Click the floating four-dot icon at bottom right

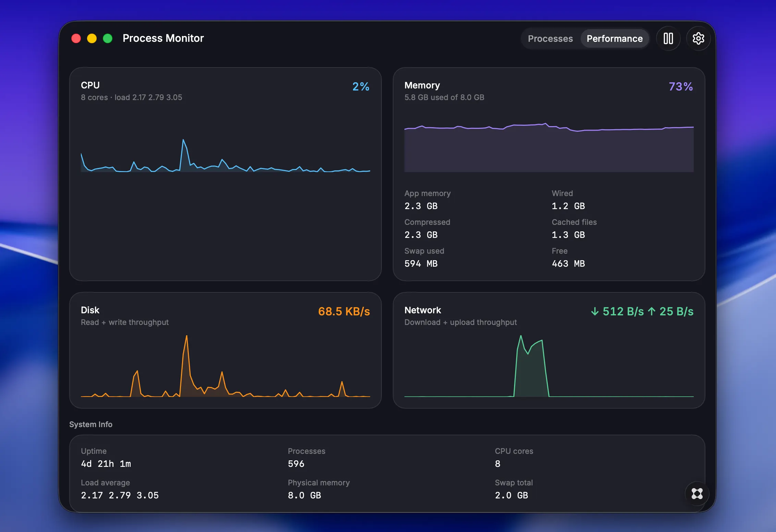coord(697,494)
